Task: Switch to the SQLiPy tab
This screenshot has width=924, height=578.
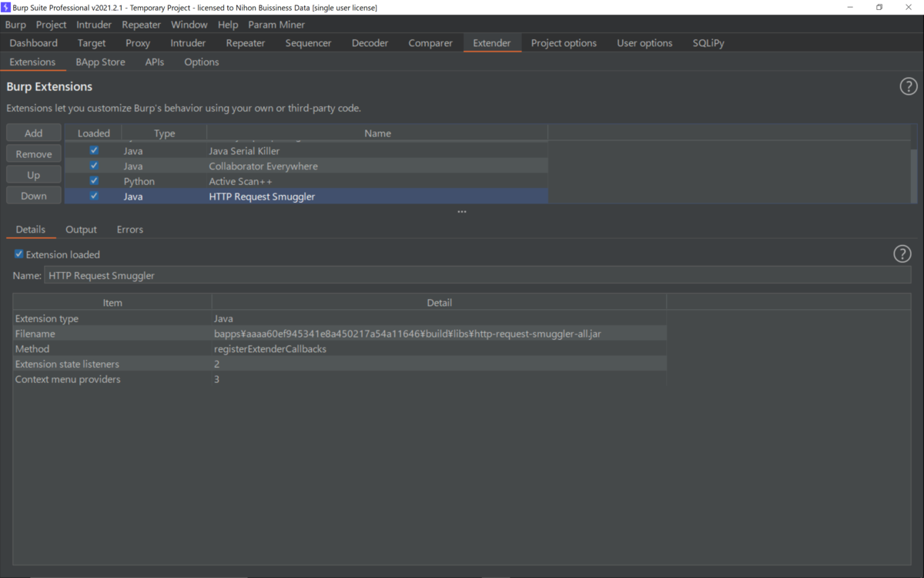Action: (708, 43)
